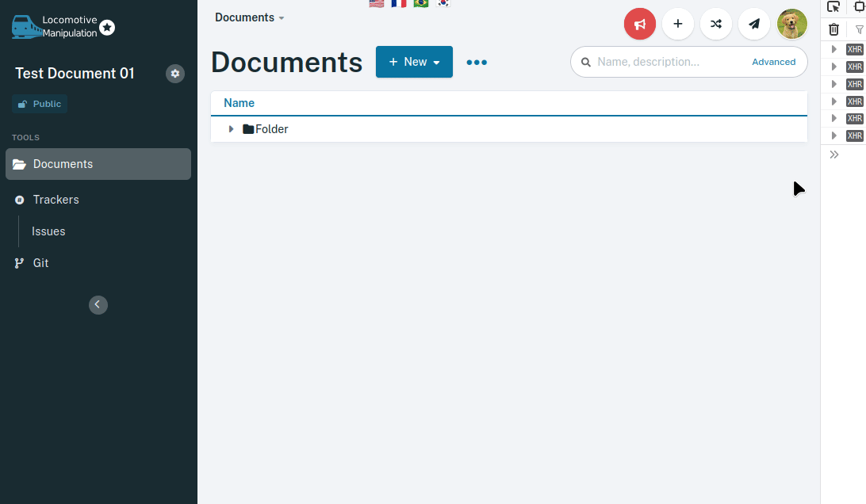
Task: Collapse the sidebar with the arrow button
Action: [x=98, y=304]
